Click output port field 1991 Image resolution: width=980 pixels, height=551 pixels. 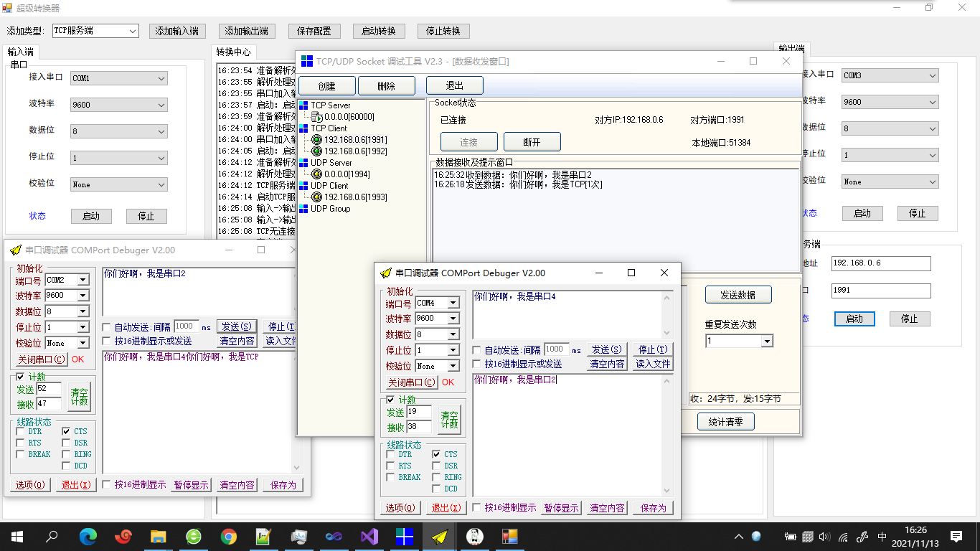click(881, 291)
